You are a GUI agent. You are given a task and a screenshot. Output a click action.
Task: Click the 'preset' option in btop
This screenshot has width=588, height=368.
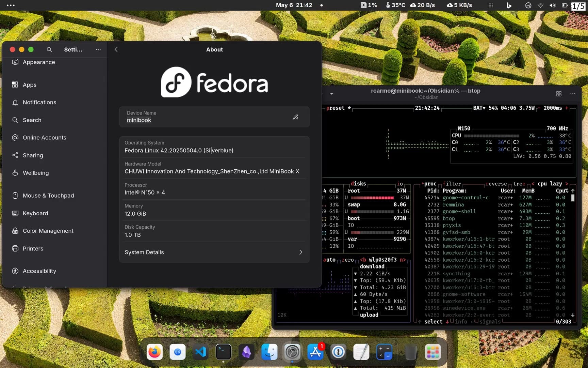(335, 108)
